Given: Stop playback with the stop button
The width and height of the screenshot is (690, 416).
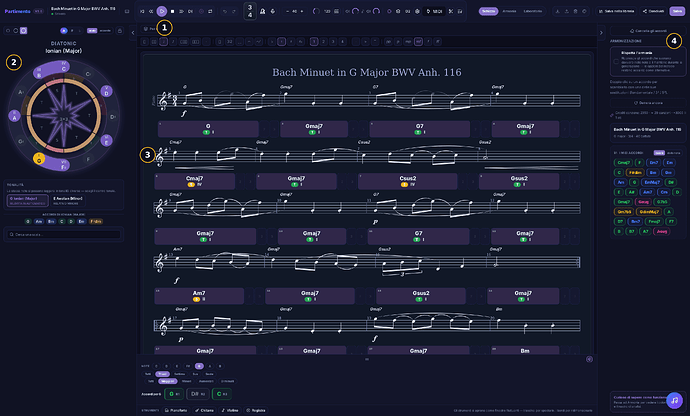Looking at the screenshot, I should click(x=172, y=11).
